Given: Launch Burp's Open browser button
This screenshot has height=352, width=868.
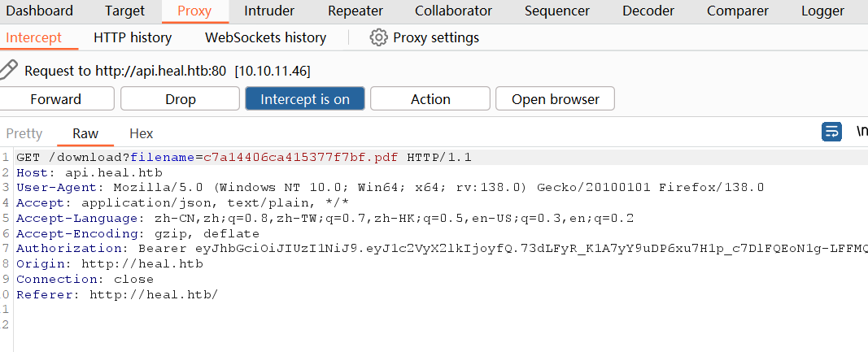Looking at the screenshot, I should pos(555,99).
